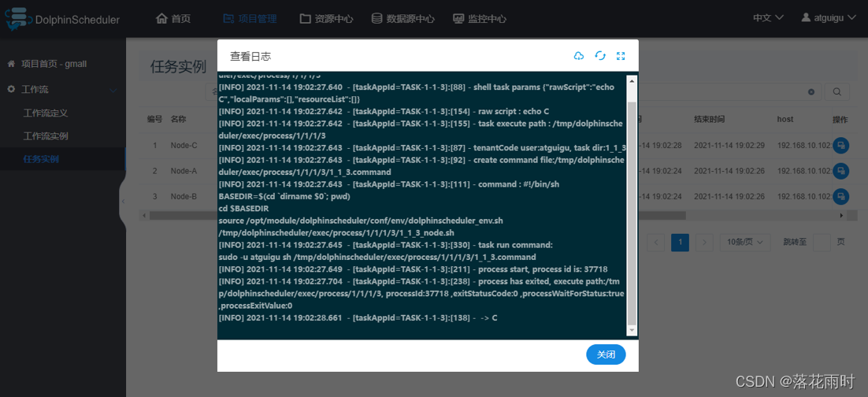Go to 首页 in the top navigation
868x397 pixels.
173,19
